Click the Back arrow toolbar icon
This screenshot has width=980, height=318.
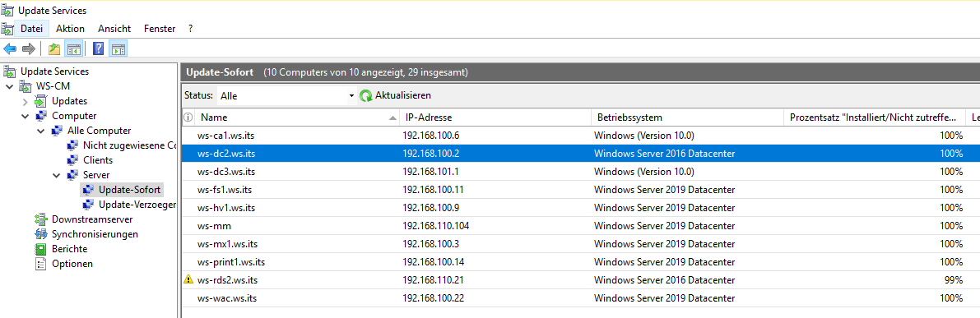(x=10, y=48)
